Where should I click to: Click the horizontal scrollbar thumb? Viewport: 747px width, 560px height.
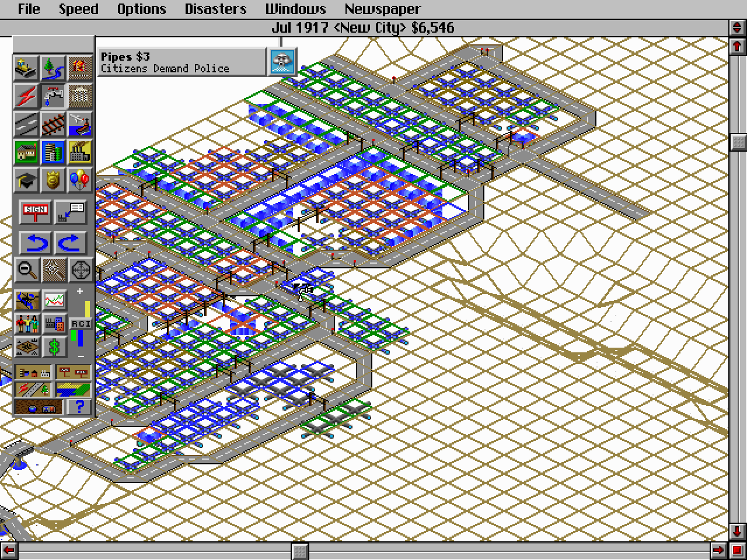[x=299, y=550]
